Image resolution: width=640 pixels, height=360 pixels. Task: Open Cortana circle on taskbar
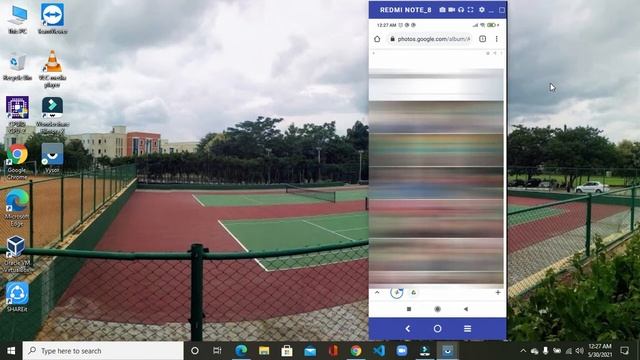[x=195, y=351]
